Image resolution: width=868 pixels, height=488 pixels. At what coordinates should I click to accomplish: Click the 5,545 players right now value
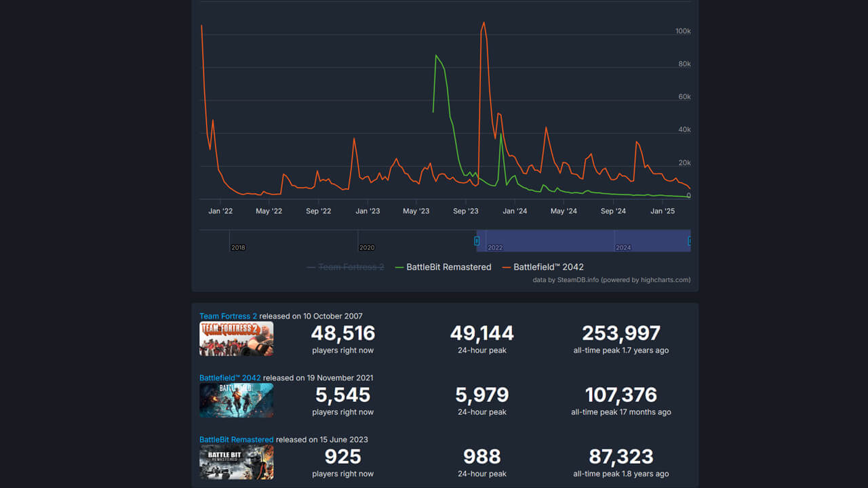(343, 394)
